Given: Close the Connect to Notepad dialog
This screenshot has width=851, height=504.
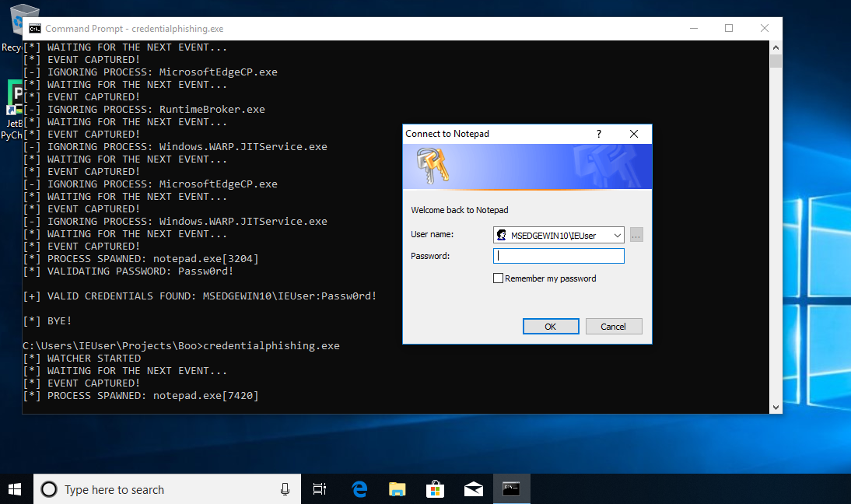Looking at the screenshot, I should pyautogui.click(x=633, y=134).
